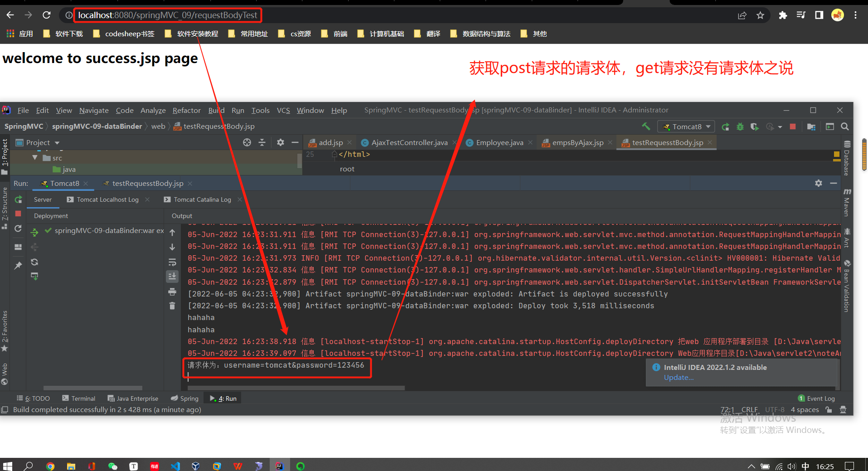Switch to Employee.java editor tab

coord(499,142)
